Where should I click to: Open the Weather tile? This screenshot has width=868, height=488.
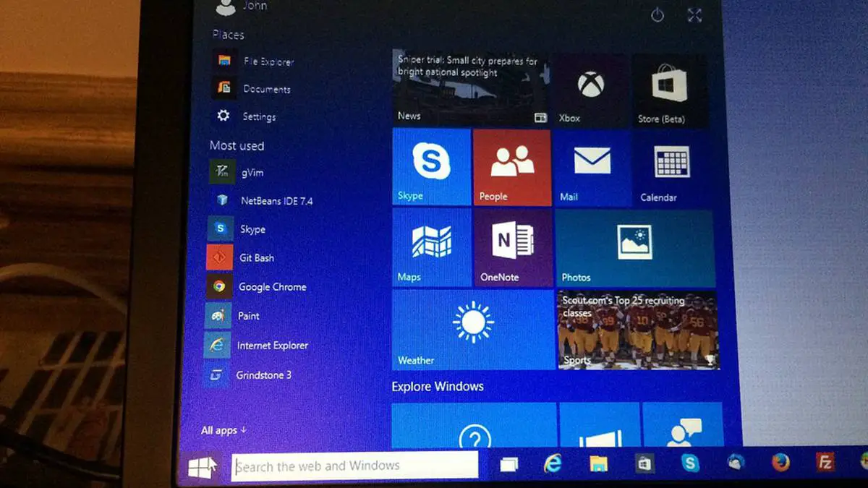pos(473,330)
